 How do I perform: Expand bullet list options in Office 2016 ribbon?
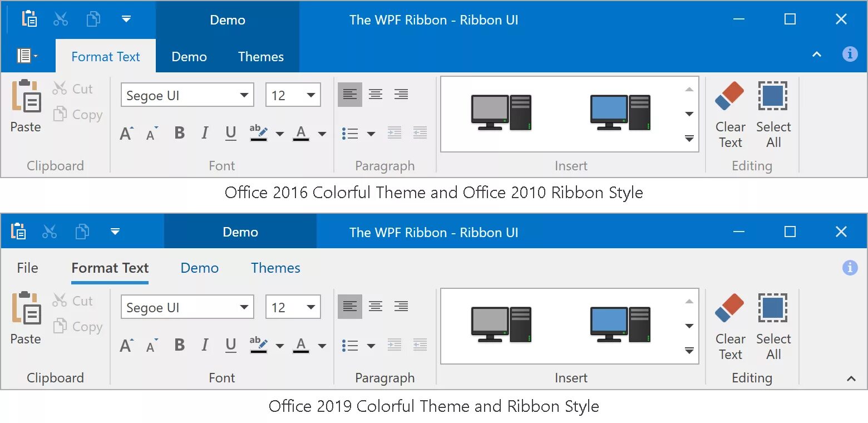371,134
